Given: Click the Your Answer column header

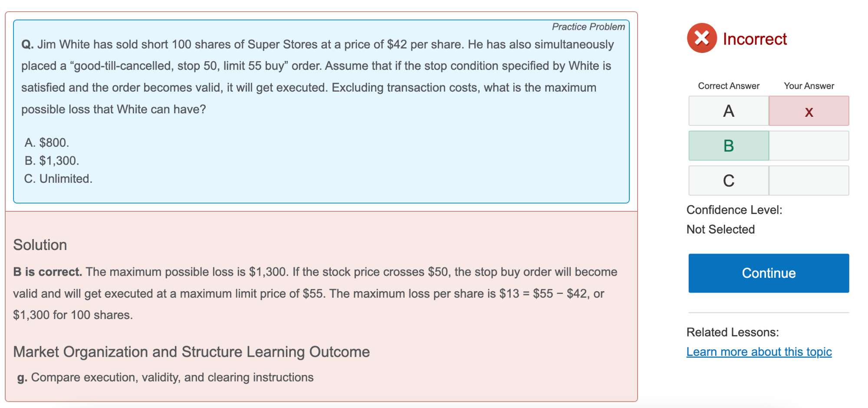Looking at the screenshot, I should coord(809,86).
